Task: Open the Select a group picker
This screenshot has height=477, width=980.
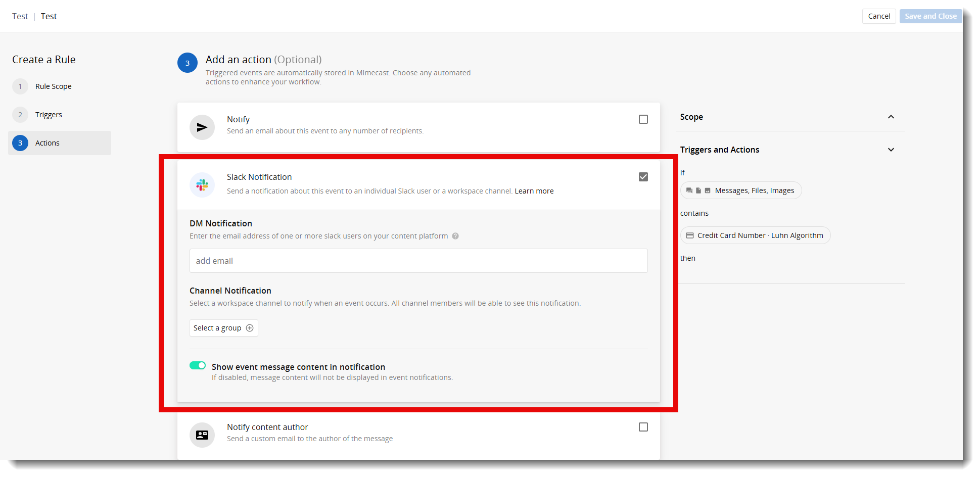Action: (223, 328)
